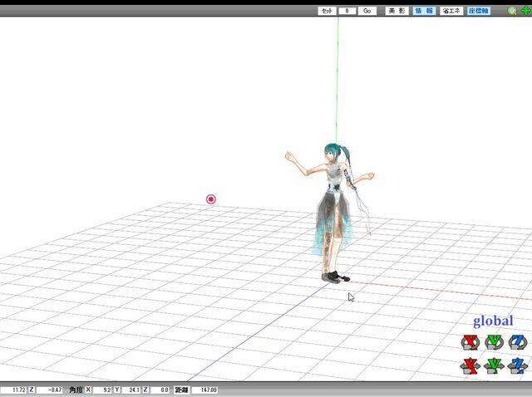Click the X-axis rotate icon

470,342
